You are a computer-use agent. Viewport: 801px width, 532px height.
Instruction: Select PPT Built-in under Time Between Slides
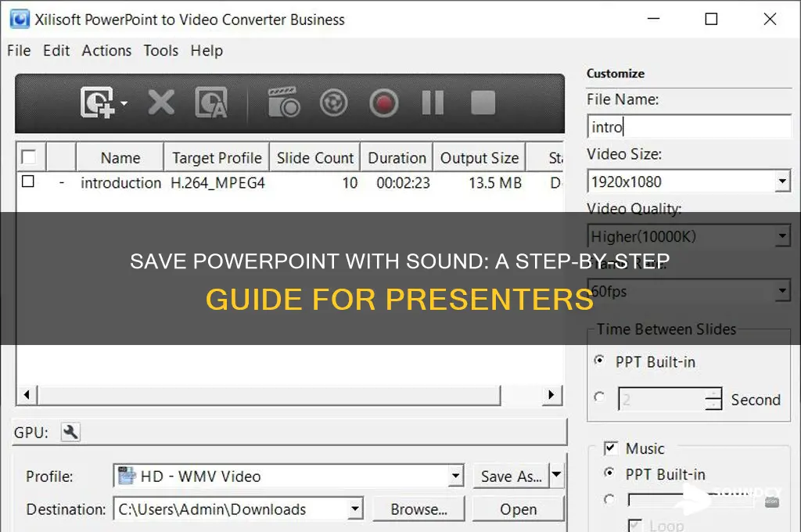coord(600,361)
